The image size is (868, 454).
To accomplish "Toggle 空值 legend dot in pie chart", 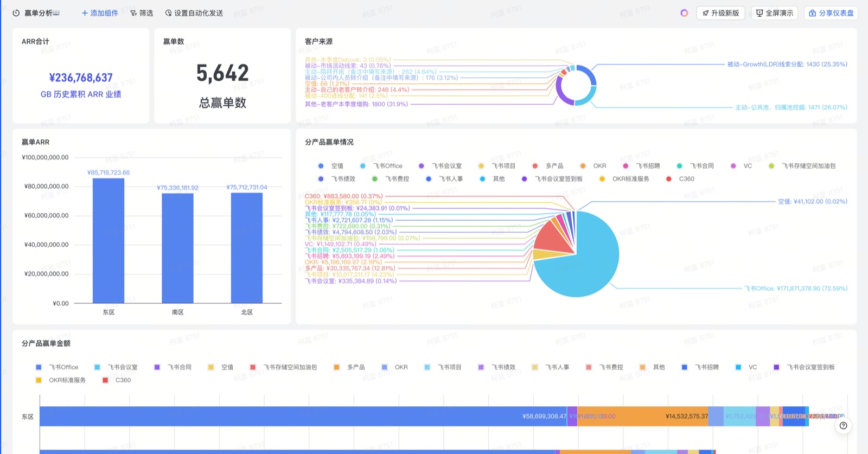I will (321, 166).
